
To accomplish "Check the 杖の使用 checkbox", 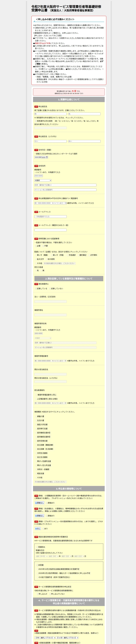I will [x=47, y=259].
